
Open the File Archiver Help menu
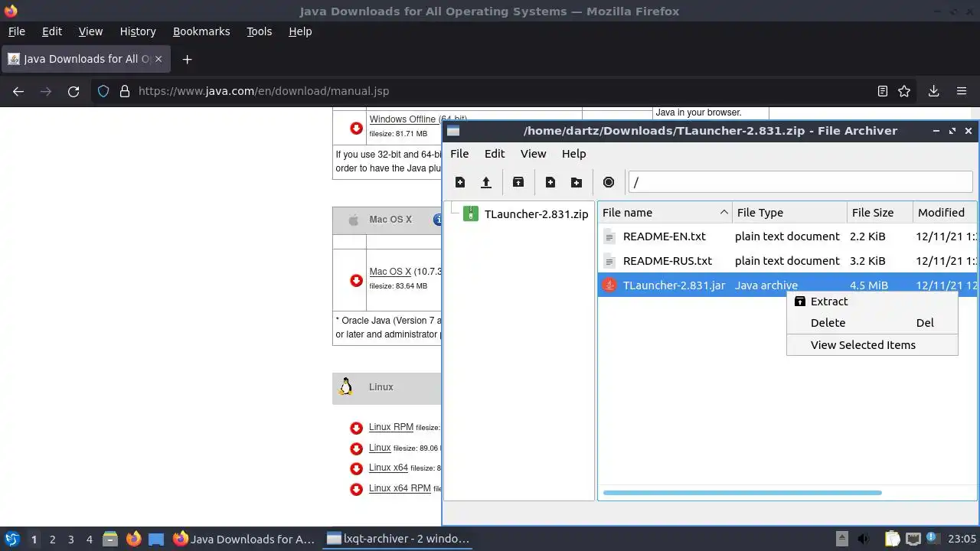573,154
